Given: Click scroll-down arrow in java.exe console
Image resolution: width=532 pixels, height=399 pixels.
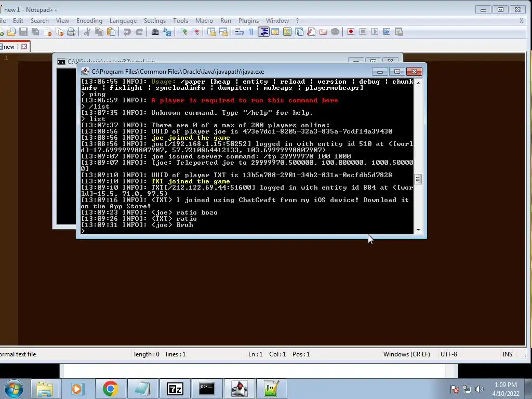Looking at the screenshot, I should [418, 230].
